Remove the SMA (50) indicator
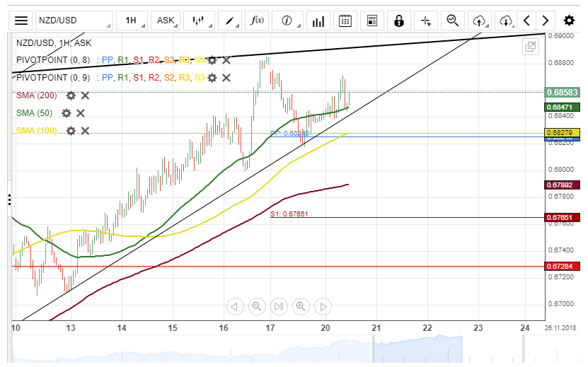 point(81,113)
